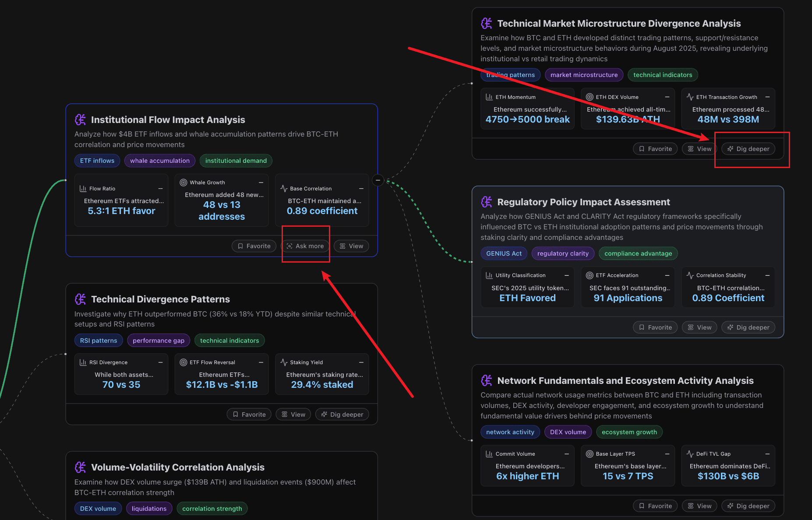
Task: Click pulse icon on ETH Transaction Growth card
Action: point(690,97)
